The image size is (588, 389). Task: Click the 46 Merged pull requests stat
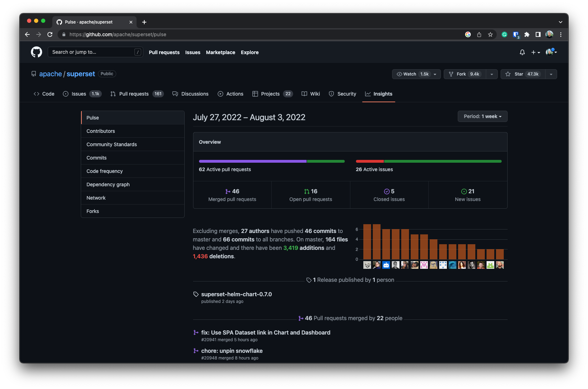[x=232, y=195]
